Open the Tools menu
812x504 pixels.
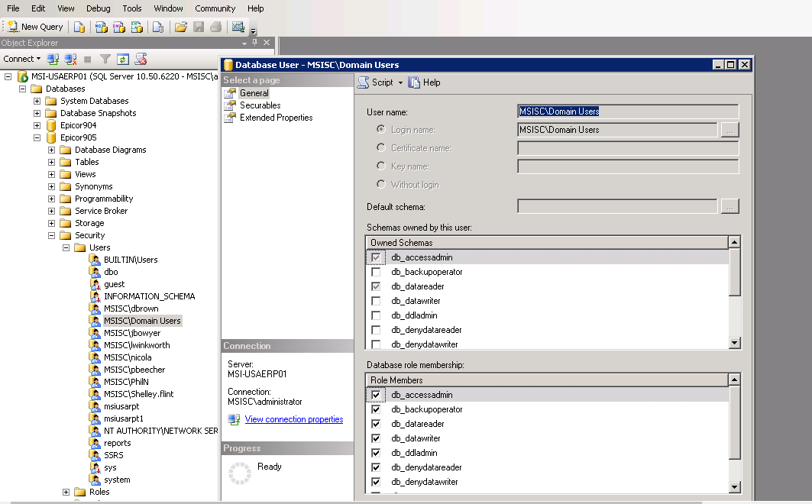(132, 8)
